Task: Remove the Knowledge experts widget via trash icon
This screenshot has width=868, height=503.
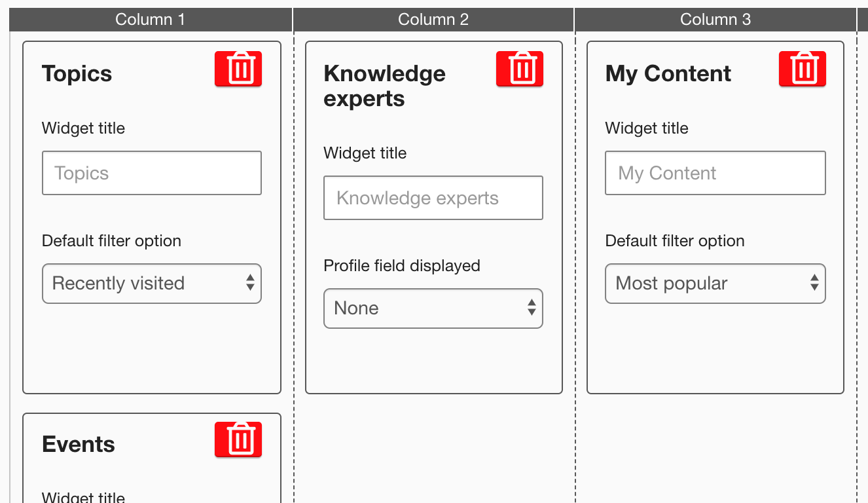Action: point(520,69)
